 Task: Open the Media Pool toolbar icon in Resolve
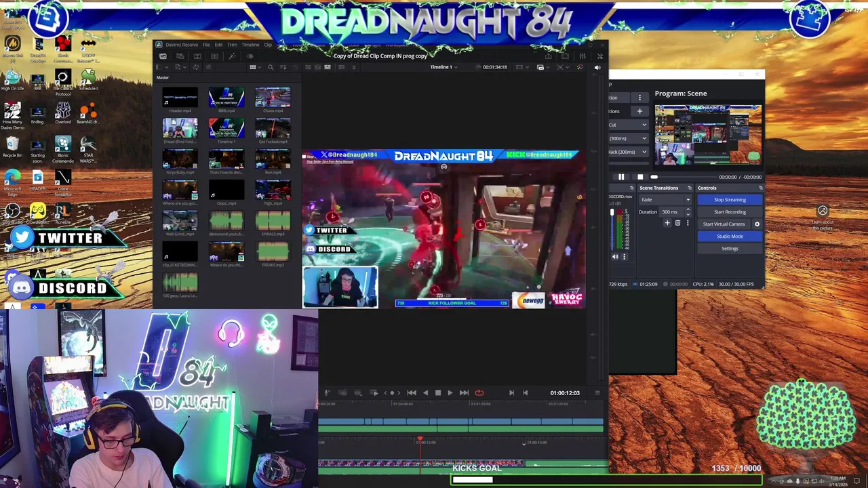tap(163, 56)
